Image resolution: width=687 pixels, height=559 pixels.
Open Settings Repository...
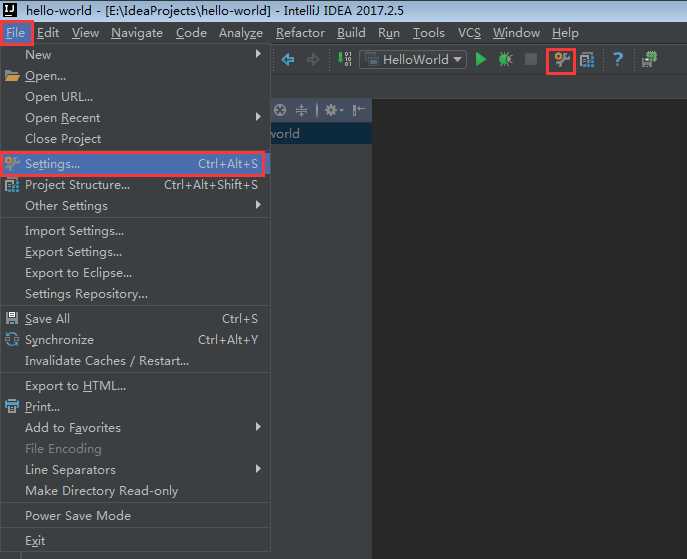(135, 294)
